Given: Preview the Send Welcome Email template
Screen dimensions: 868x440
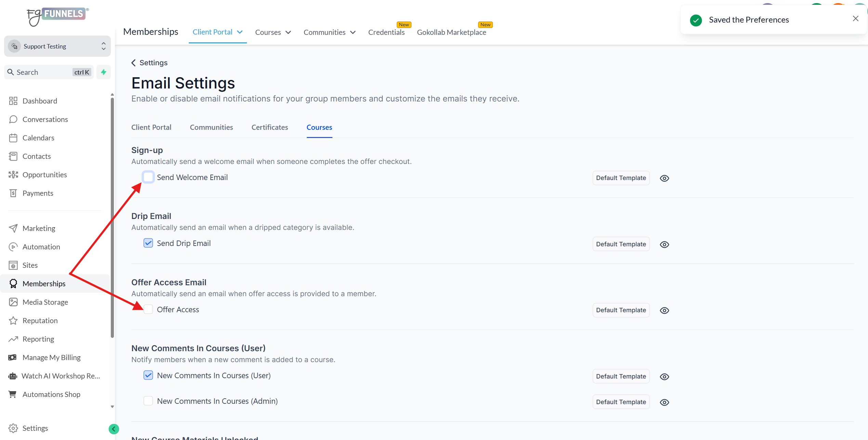Looking at the screenshot, I should (x=664, y=178).
